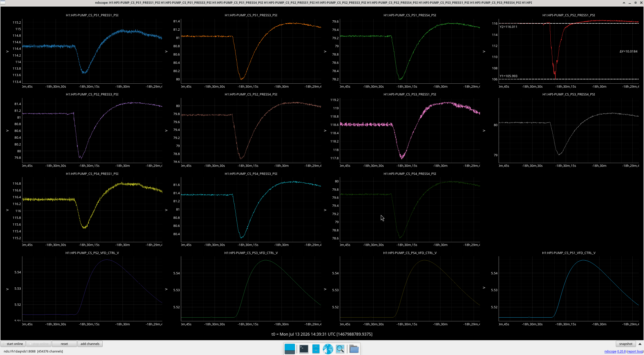Image resolution: width=644 pixels, height=355 pixels.
Task: Start online data streaming
Action: tap(13, 344)
